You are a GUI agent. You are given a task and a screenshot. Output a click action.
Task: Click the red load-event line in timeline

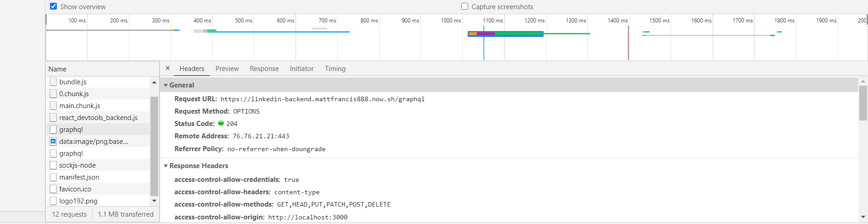click(x=628, y=44)
